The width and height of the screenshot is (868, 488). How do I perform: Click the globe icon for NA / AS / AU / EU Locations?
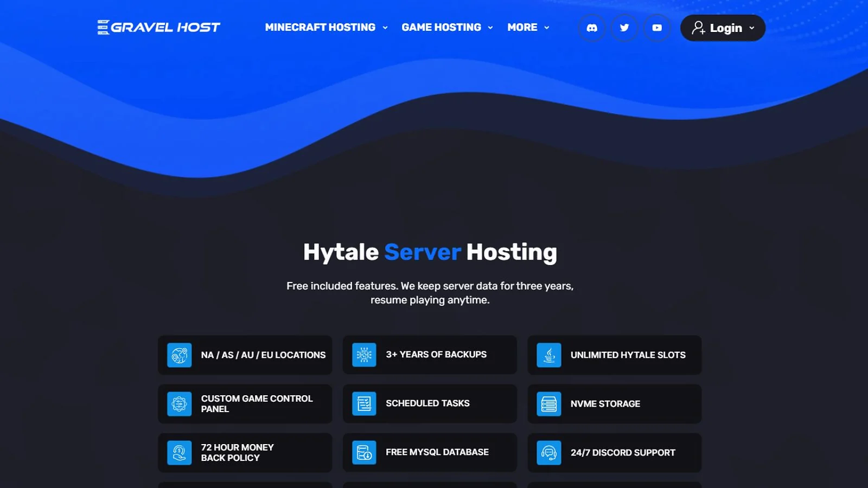click(x=180, y=355)
